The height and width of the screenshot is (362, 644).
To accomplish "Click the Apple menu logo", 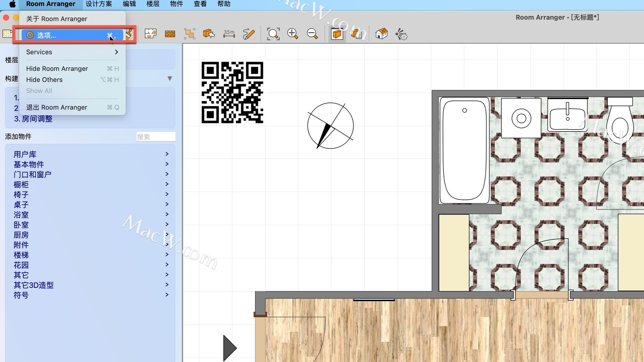I will tap(12, 4).
